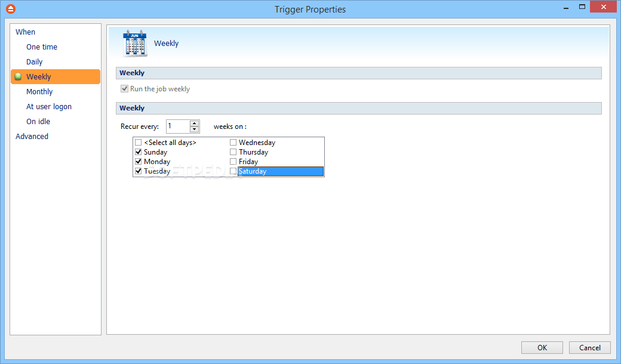The height and width of the screenshot is (364, 621).
Task: Switch to the Monthly trigger page
Action: point(39,92)
